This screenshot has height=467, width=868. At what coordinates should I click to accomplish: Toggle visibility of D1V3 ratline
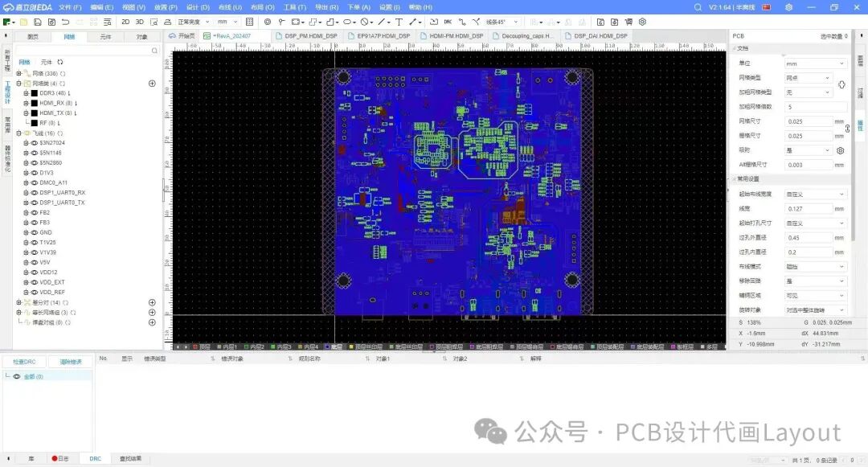35,173
